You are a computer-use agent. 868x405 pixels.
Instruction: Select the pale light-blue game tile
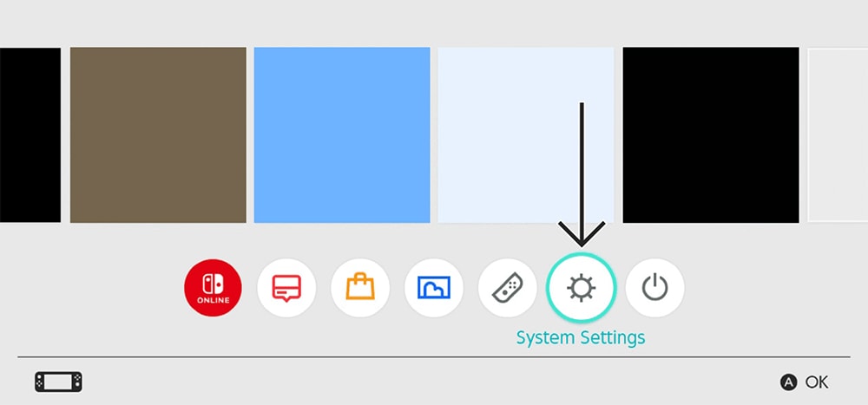(x=526, y=135)
